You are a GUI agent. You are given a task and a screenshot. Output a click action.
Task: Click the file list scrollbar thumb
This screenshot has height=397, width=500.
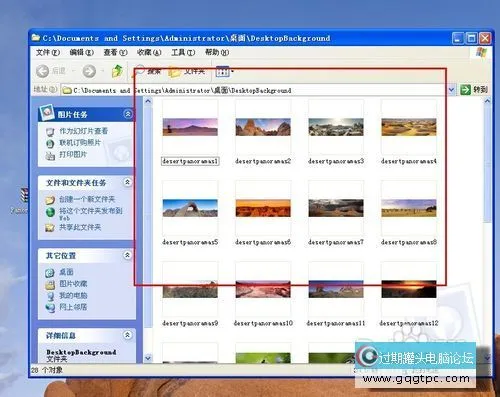[x=487, y=164]
